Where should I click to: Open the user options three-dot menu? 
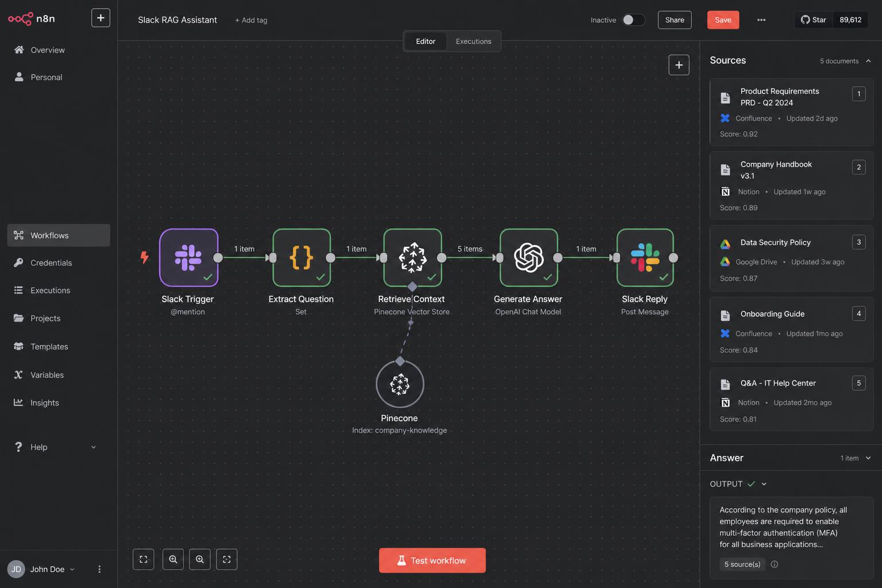coord(99,569)
